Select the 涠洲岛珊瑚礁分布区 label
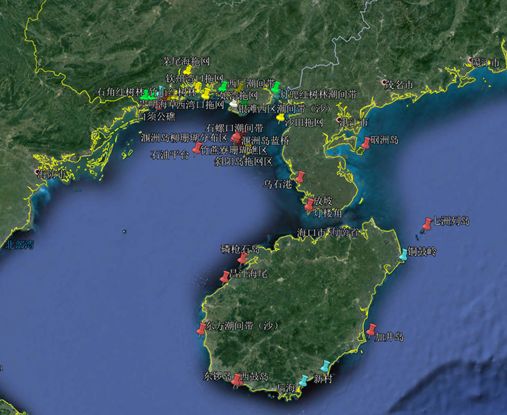The width and height of the screenshot is (507, 415). click(184, 138)
